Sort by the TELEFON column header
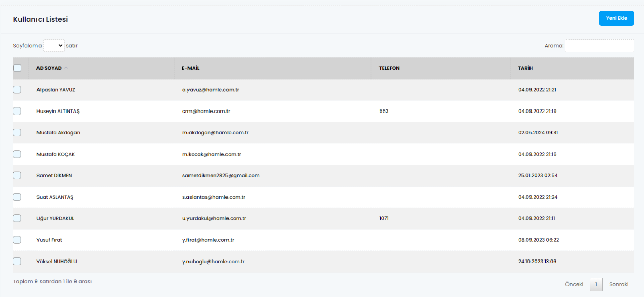Viewport: 644px width, 297px height. (389, 68)
